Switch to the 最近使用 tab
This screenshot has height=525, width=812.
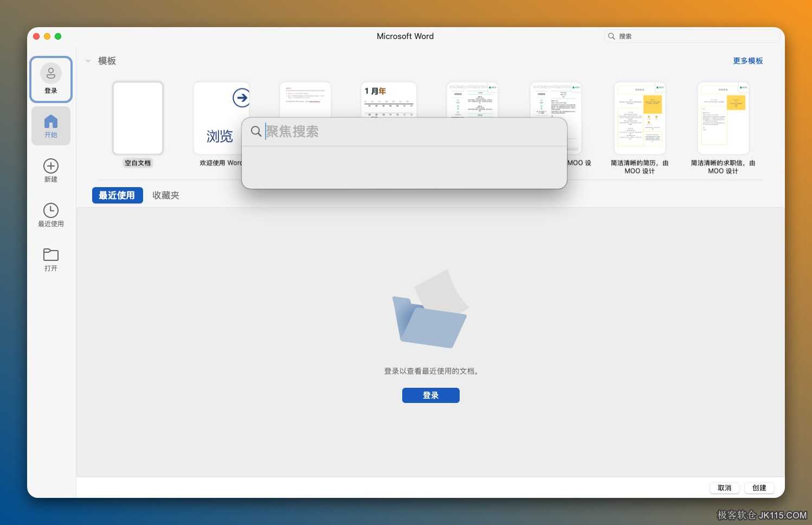117,195
